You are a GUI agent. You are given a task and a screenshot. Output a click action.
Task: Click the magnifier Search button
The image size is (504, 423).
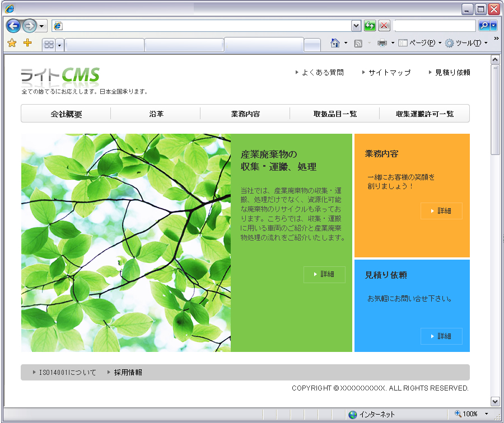[x=484, y=25]
